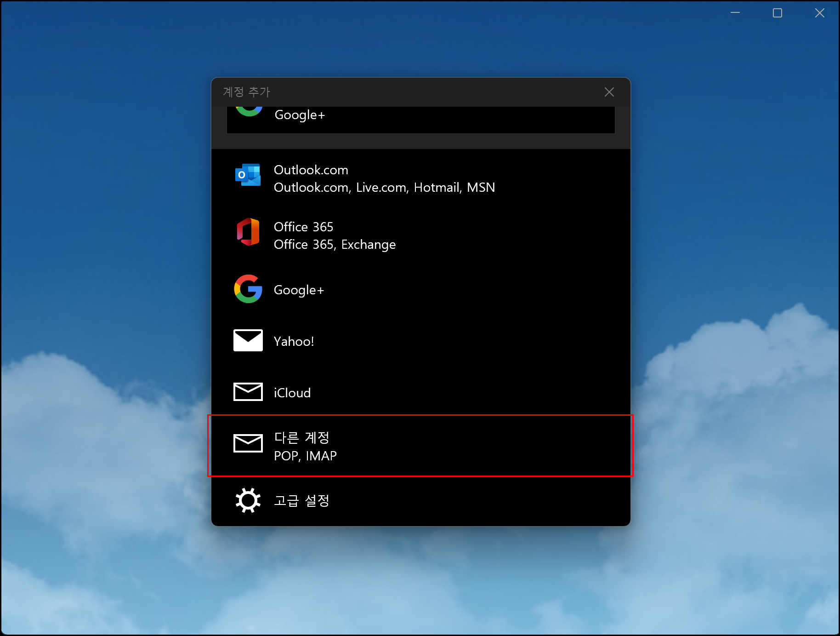Screen dimensions: 840x636
Task: Click the 'POP, IMAP' subtitle
Action: click(305, 456)
